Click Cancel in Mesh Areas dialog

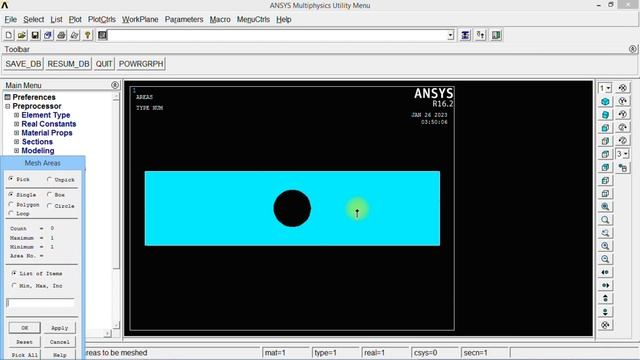[x=60, y=342]
